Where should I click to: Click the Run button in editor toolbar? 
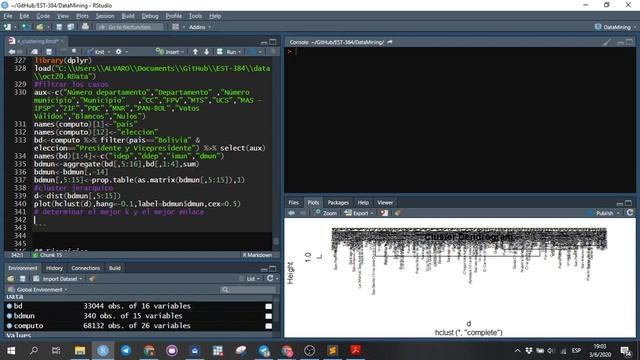(x=227, y=52)
